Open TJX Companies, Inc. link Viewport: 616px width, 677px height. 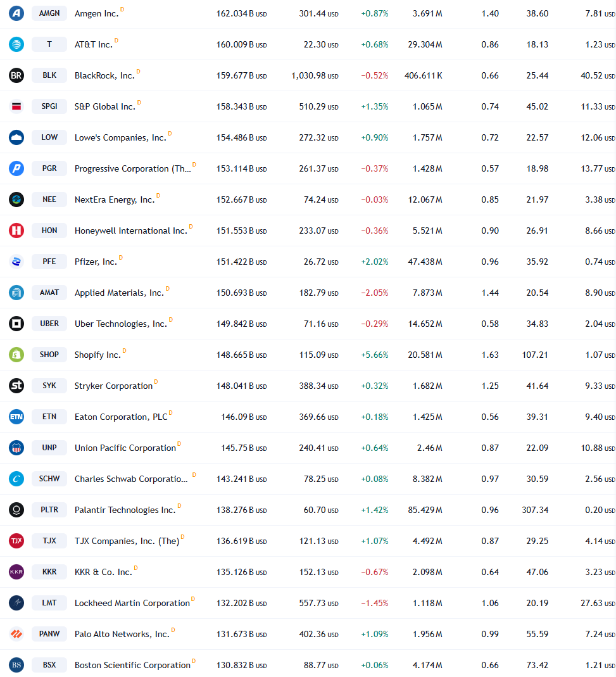[127, 541]
